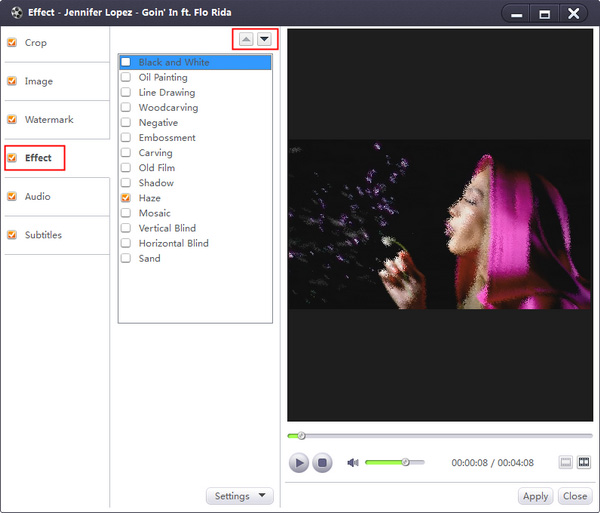Play the video preview
This screenshot has height=513, width=600.
click(x=298, y=463)
